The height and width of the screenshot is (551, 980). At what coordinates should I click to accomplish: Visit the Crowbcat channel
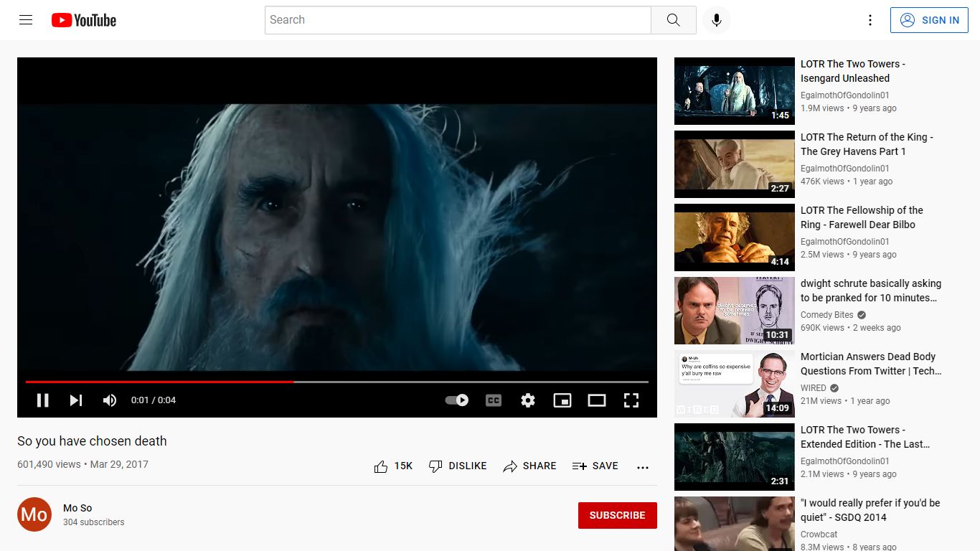coord(819,534)
